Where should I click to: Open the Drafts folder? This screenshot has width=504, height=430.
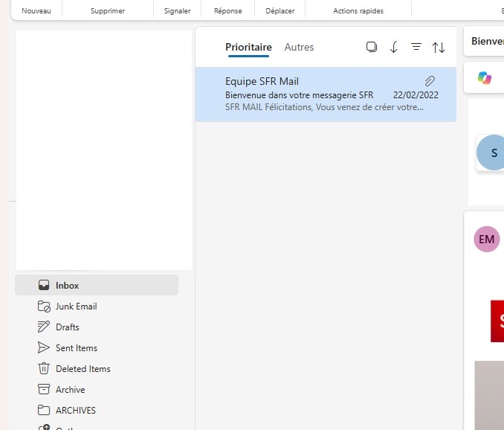click(97, 327)
